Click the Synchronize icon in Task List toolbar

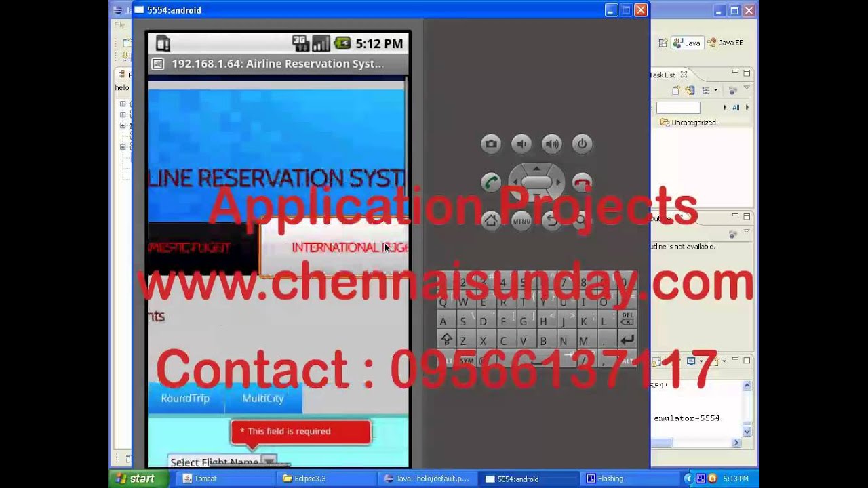690,90
